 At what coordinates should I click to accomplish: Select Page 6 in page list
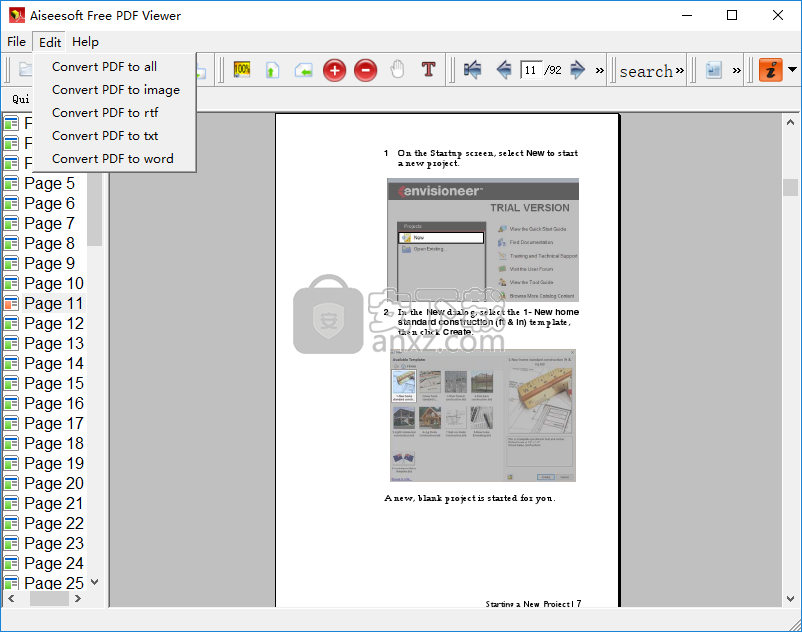click(x=49, y=203)
